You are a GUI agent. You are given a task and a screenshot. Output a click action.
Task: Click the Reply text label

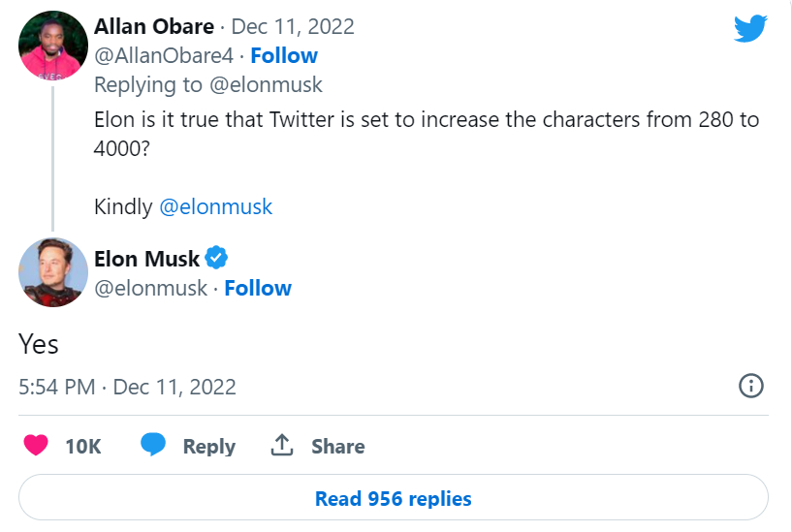click(x=209, y=447)
